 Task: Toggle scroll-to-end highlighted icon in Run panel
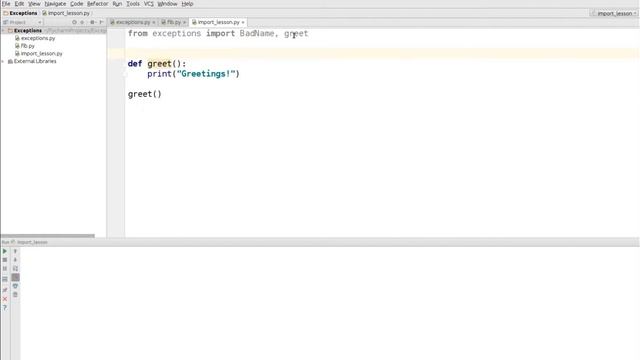pyautogui.click(x=15, y=278)
